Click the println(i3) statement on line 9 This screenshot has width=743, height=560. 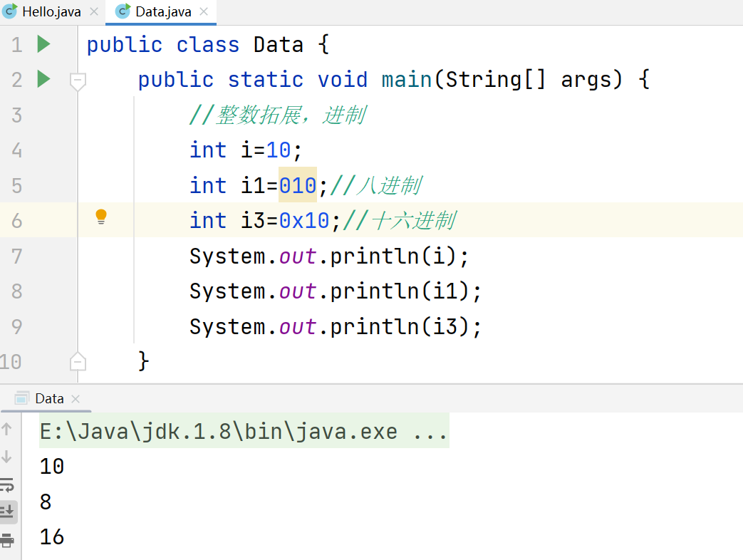click(x=336, y=326)
